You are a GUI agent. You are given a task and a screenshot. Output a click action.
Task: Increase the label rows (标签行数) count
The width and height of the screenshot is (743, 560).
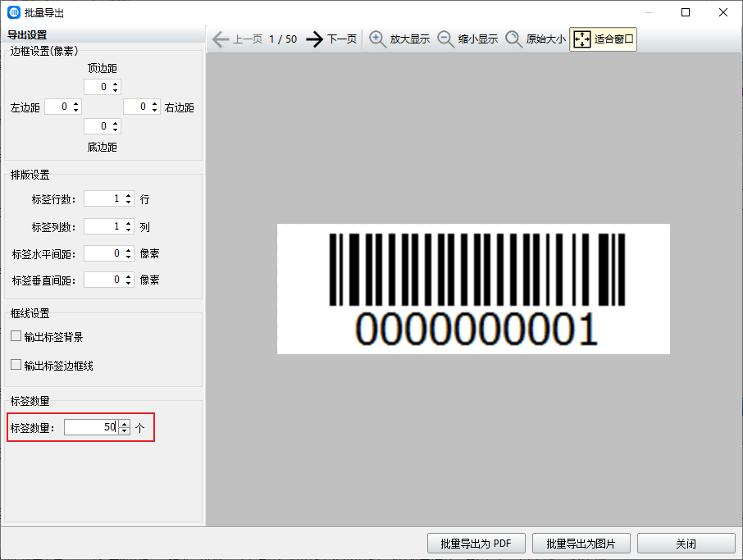click(129, 196)
